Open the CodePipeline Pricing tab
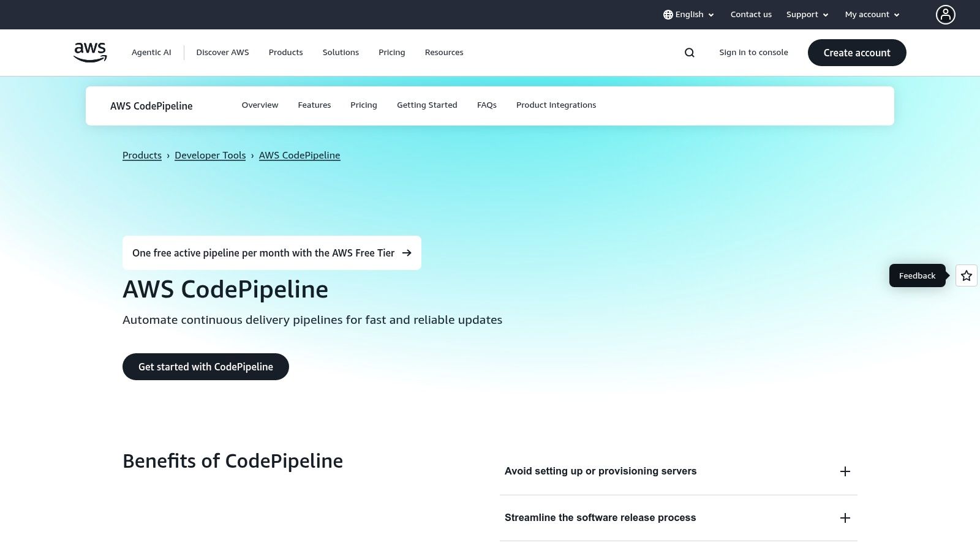980x551 pixels. (x=364, y=105)
